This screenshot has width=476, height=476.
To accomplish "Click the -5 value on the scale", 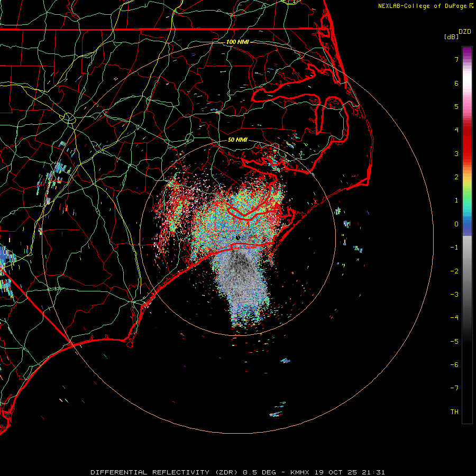I will click(454, 342).
